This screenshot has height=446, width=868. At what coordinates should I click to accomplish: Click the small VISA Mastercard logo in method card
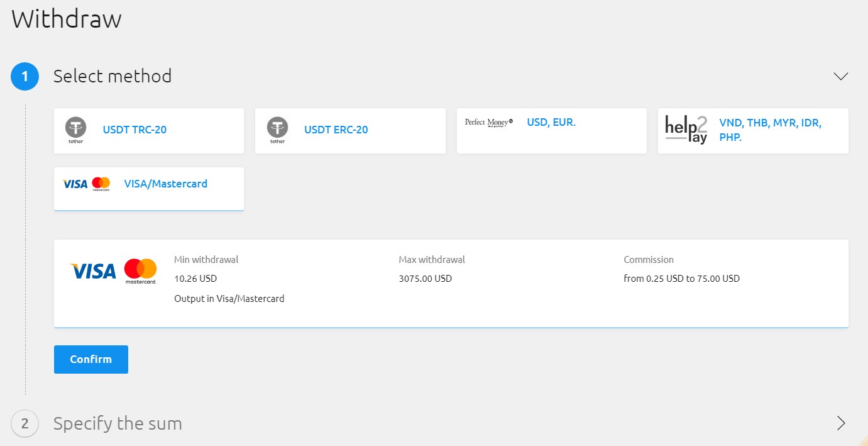(x=87, y=184)
